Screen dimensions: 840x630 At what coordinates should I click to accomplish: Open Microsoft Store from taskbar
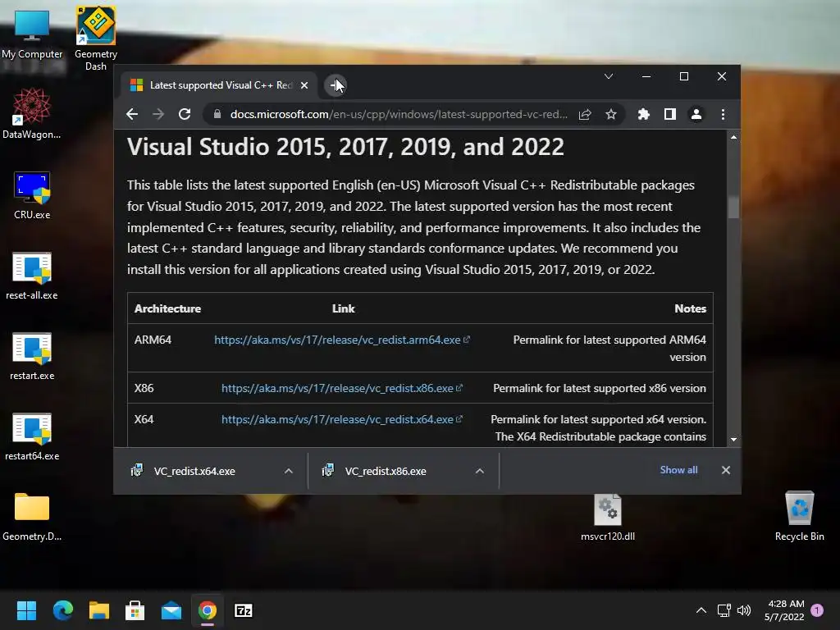(x=135, y=610)
